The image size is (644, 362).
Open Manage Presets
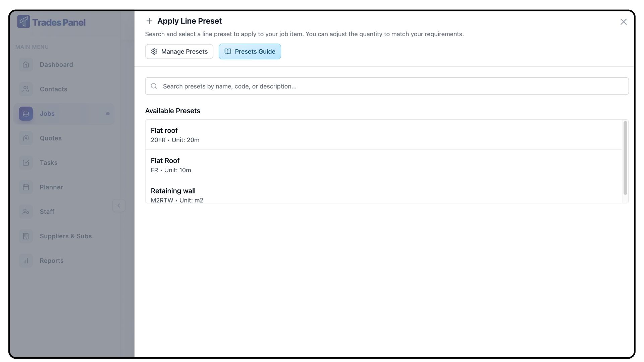(179, 52)
